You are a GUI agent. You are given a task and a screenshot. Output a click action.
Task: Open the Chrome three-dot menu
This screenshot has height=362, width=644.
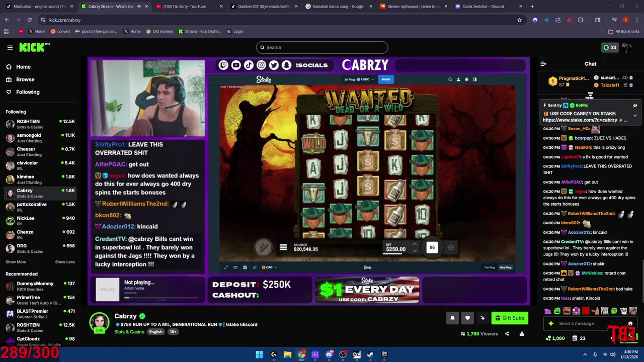click(x=637, y=20)
